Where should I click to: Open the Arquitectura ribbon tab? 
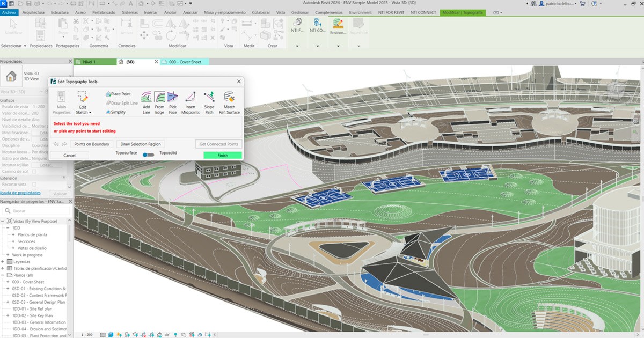pos(33,12)
